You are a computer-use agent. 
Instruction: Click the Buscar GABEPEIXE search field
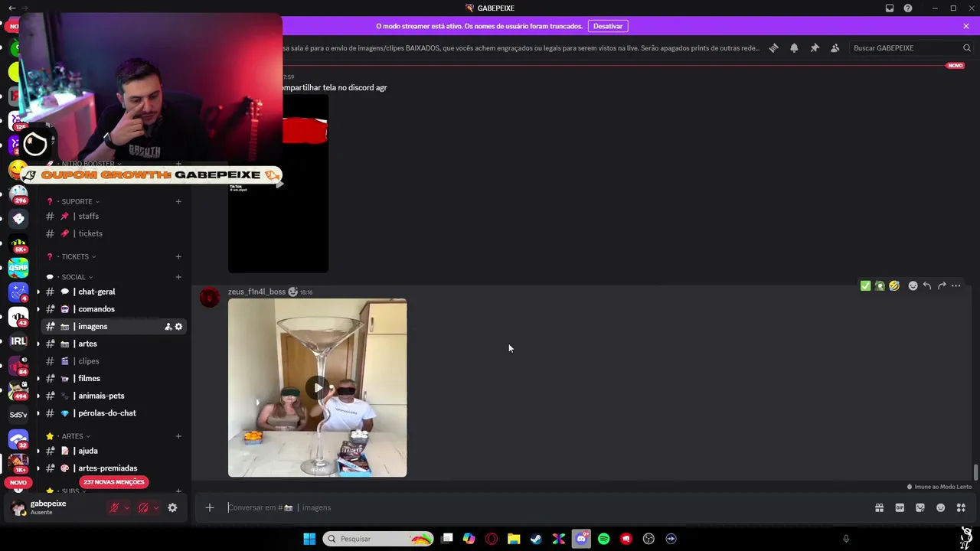click(910, 47)
